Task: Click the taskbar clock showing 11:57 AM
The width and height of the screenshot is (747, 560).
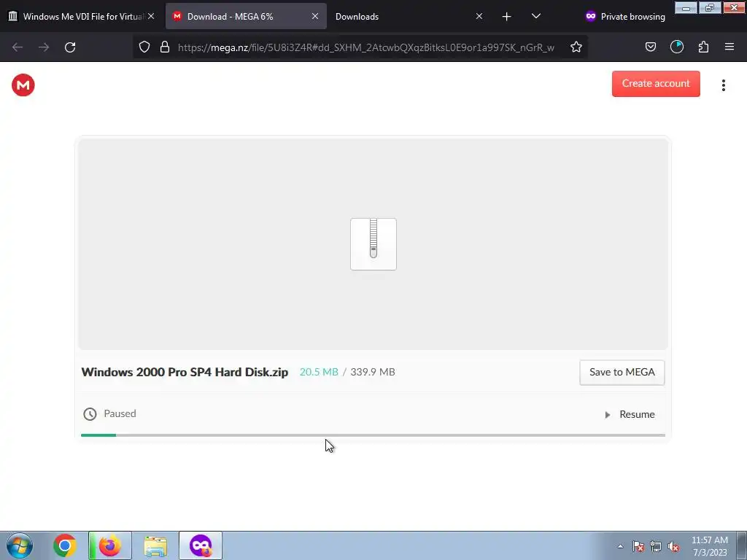Action: pos(709,546)
